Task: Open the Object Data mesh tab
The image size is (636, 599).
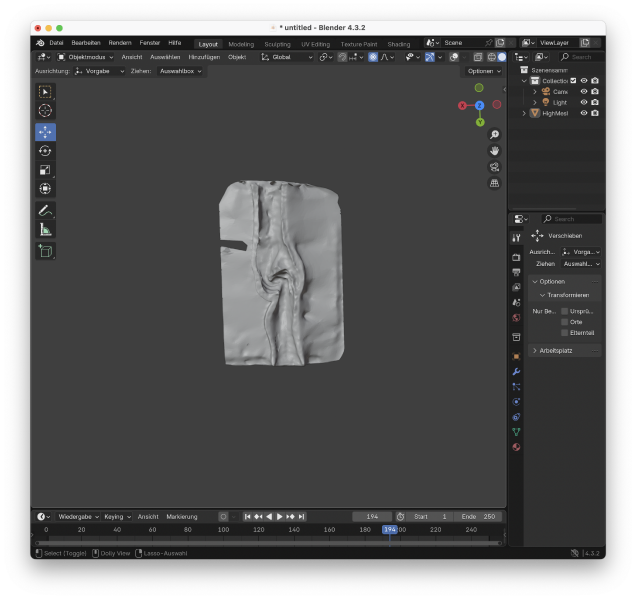Action: tap(516, 432)
